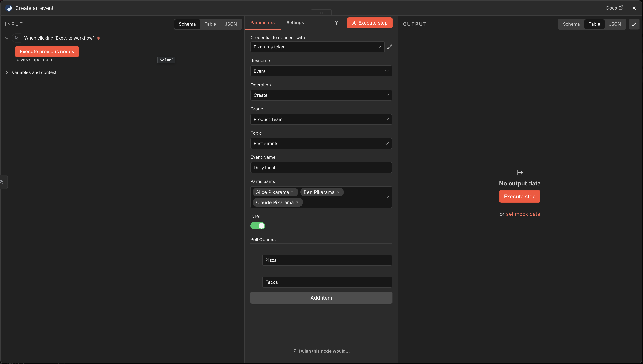The height and width of the screenshot is (364, 643).
Task: Edit Pikarama token credential pencil
Action: (x=390, y=47)
